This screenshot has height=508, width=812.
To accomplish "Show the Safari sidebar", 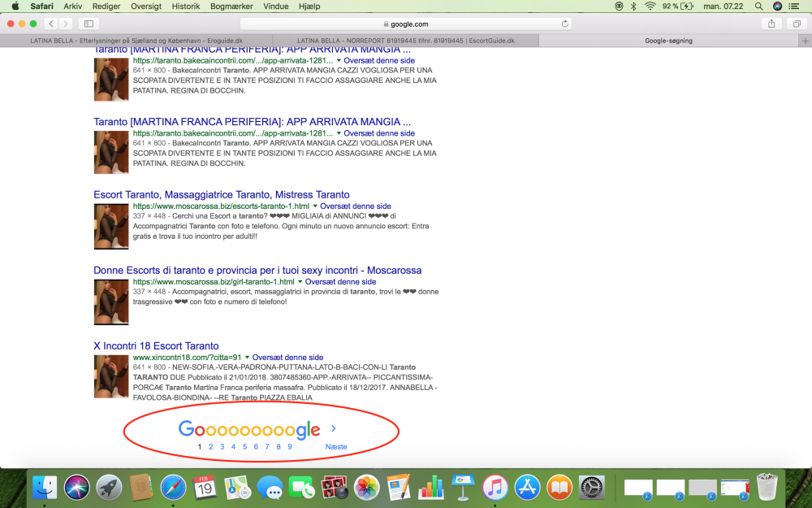I will pos(89,24).
